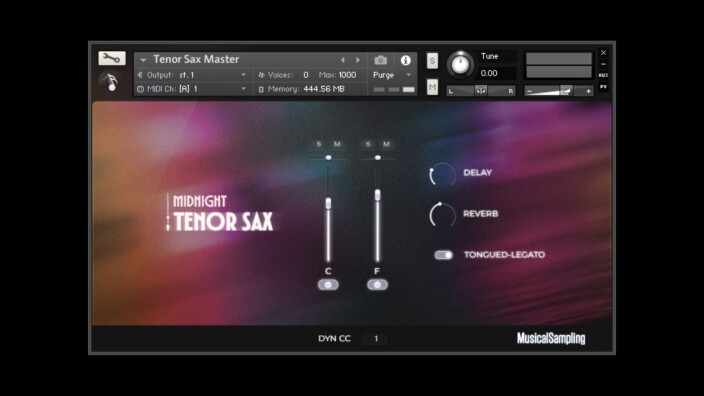Click the instrument logo icon below the wrench

point(111,82)
